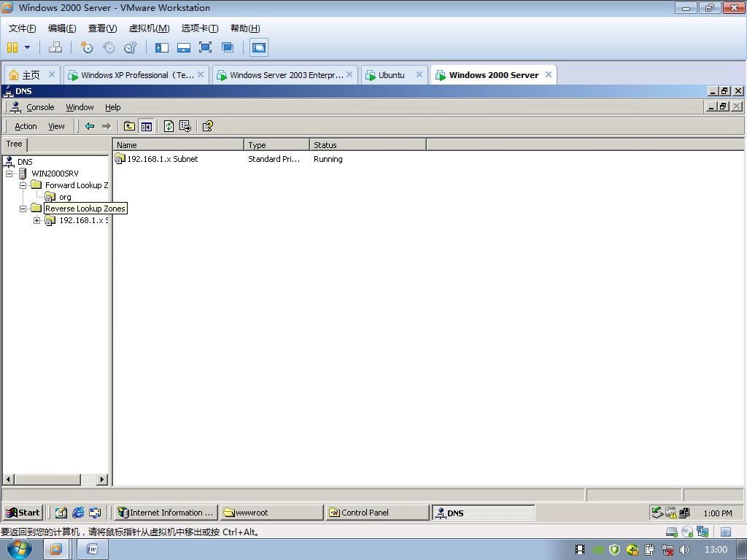Click the tree pane scroll left arrow
The height and width of the screenshot is (560, 747).
pos(9,480)
